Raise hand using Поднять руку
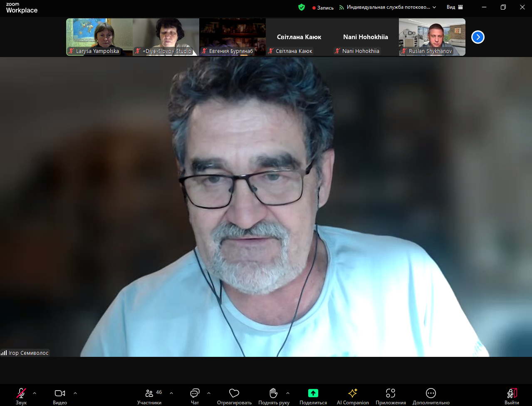This screenshot has height=406, width=532. (x=274, y=396)
